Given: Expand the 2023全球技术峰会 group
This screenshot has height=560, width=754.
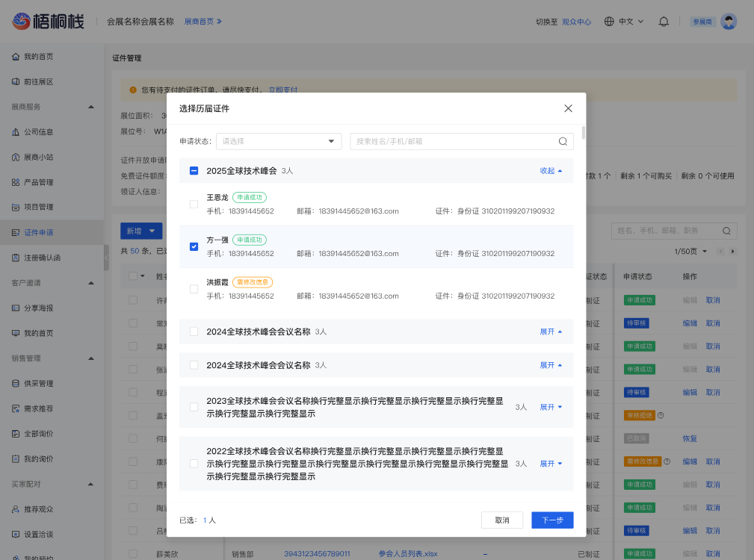Looking at the screenshot, I should 551,407.
